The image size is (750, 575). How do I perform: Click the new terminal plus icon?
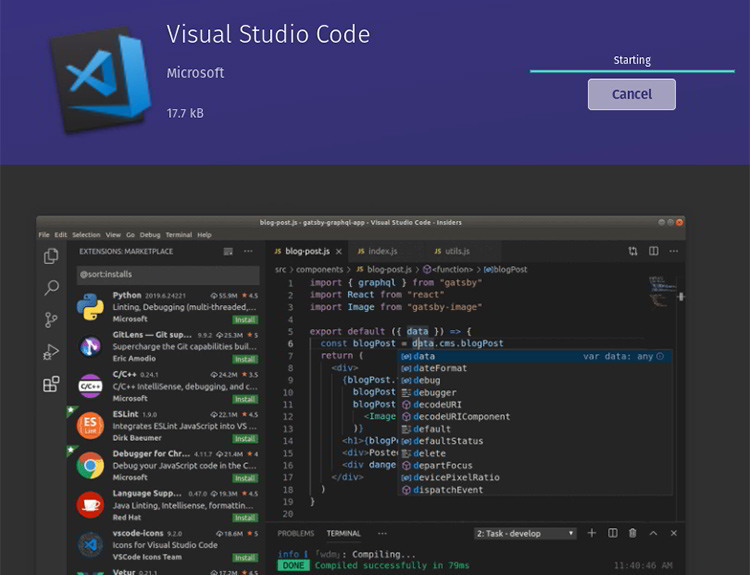pyautogui.click(x=592, y=533)
